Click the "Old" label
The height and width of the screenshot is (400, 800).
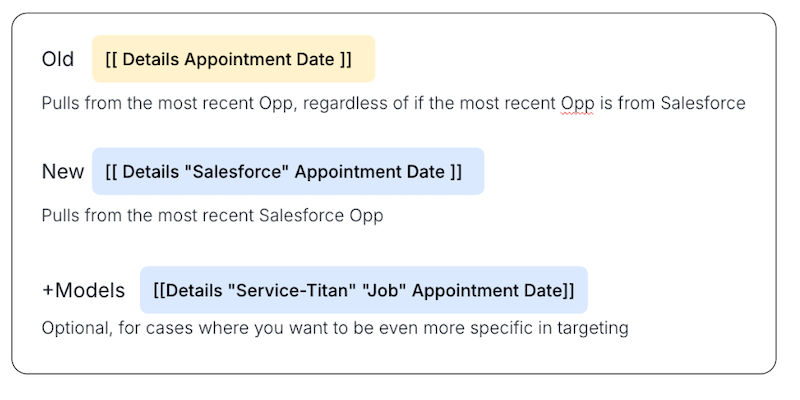(x=58, y=59)
